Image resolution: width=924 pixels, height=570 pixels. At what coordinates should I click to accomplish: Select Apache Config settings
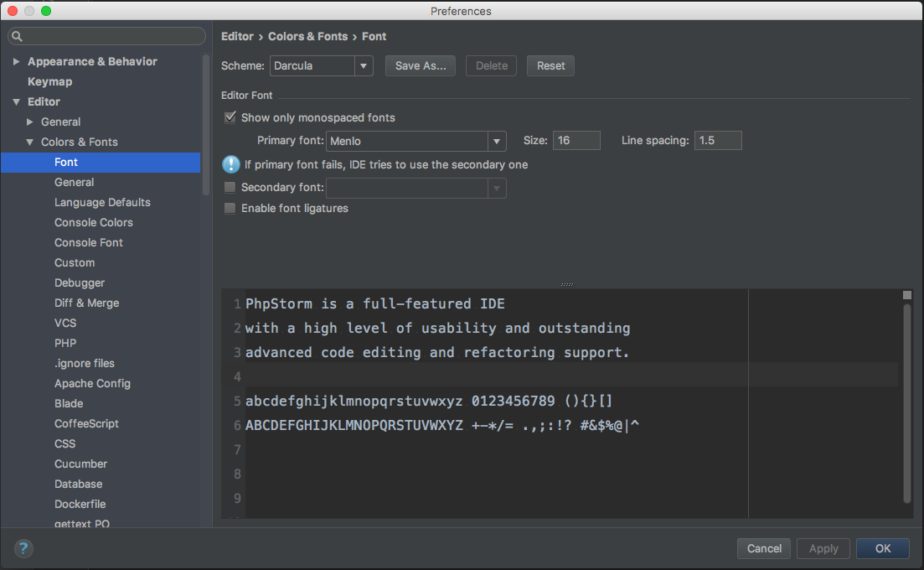coord(92,383)
